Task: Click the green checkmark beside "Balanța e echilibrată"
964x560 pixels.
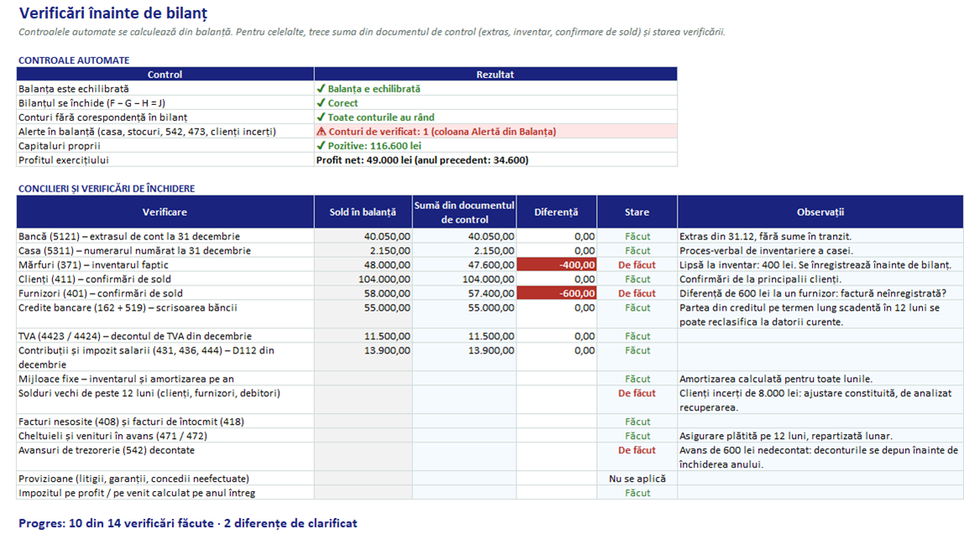Action: tap(320, 88)
